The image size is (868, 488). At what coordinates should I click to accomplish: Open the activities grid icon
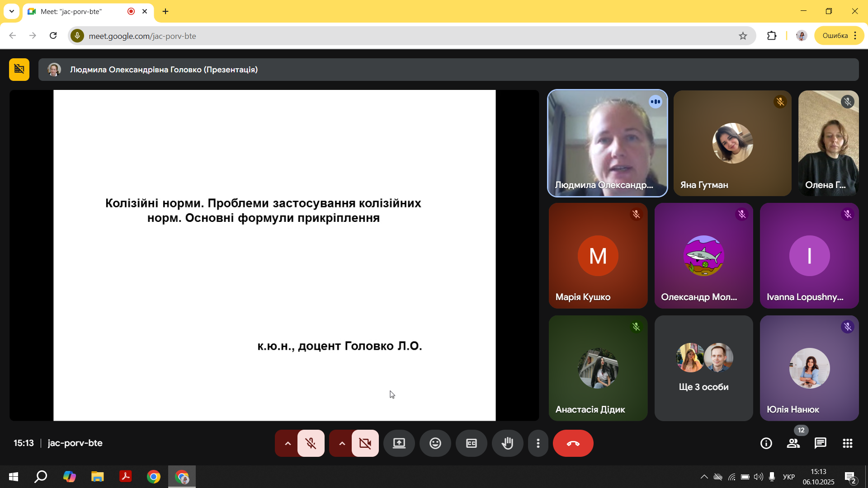click(847, 443)
